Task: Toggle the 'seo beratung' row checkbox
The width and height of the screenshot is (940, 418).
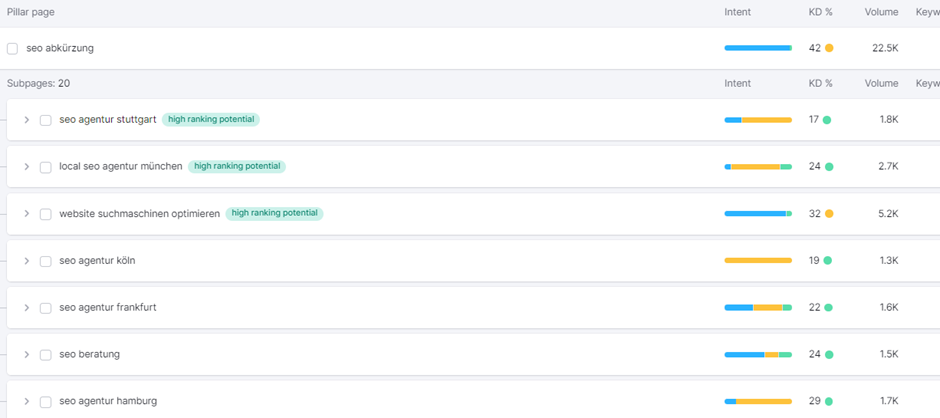Action: 46,355
